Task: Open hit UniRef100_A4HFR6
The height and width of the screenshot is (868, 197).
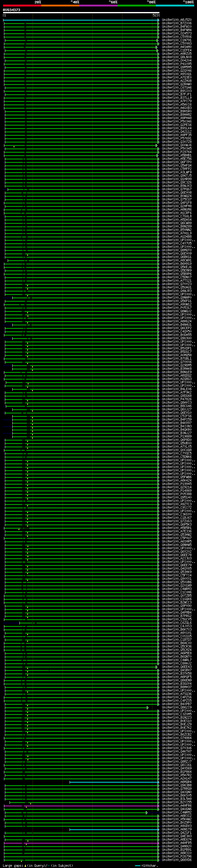Action: [x=177, y=806]
